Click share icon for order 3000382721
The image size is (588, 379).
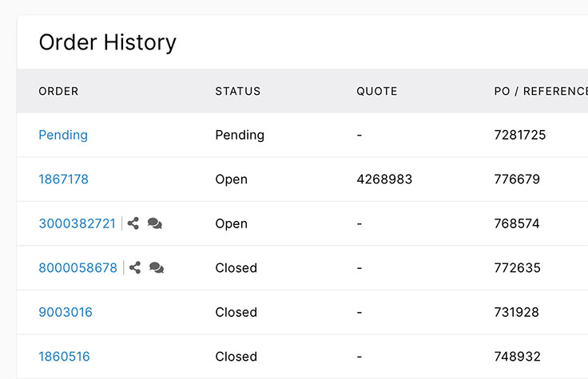click(x=133, y=224)
